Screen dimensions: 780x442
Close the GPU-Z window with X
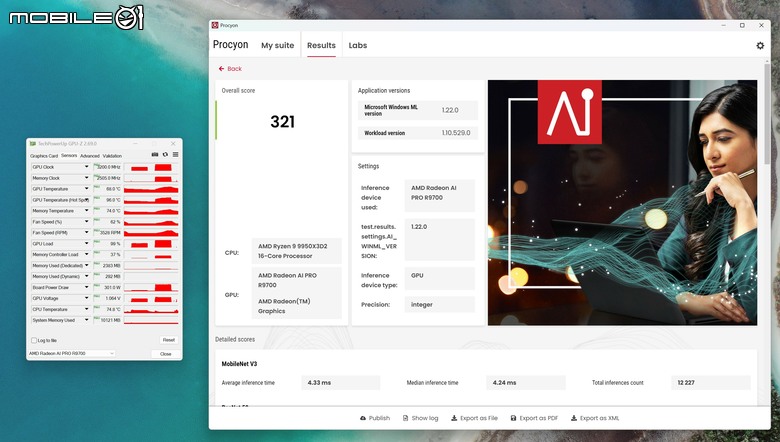tap(173, 144)
